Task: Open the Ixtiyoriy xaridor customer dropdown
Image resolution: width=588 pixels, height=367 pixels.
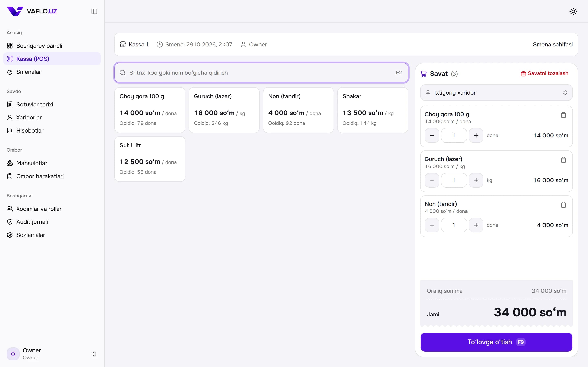Action: tap(496, 93)
